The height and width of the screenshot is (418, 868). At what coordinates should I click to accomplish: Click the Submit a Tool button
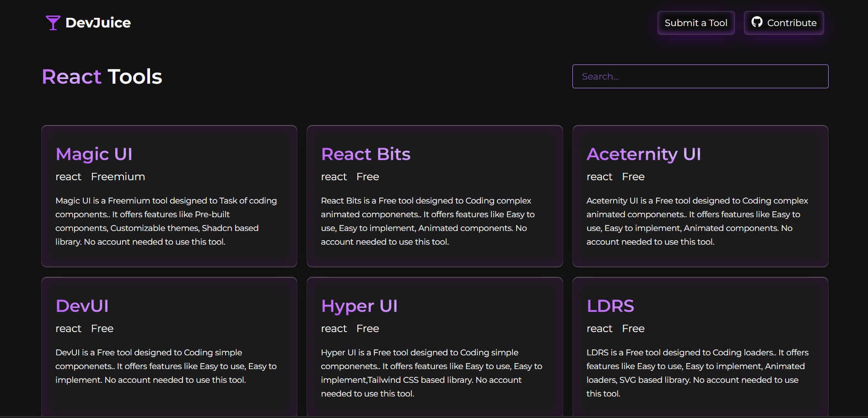[696, 23]
